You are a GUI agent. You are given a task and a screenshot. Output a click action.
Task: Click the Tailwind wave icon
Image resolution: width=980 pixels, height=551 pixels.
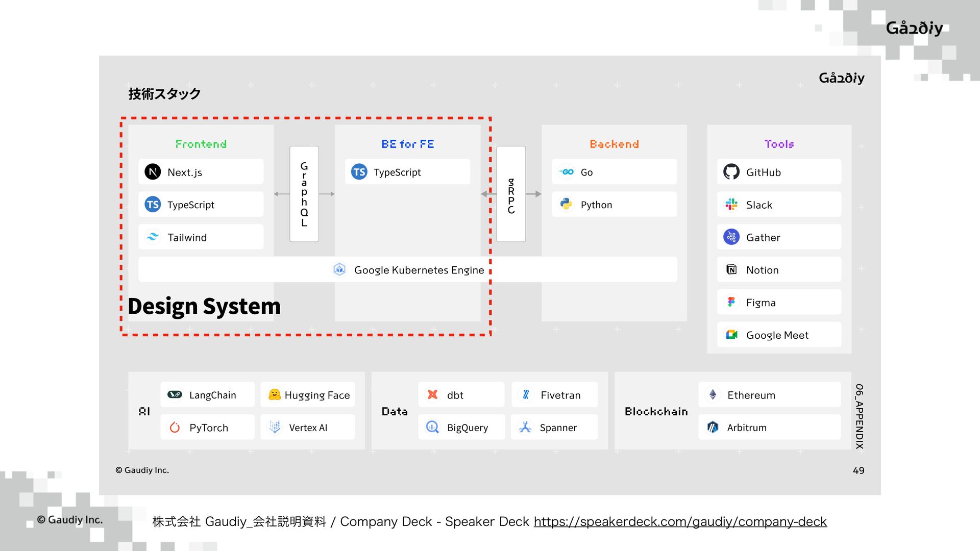(153, 237)
